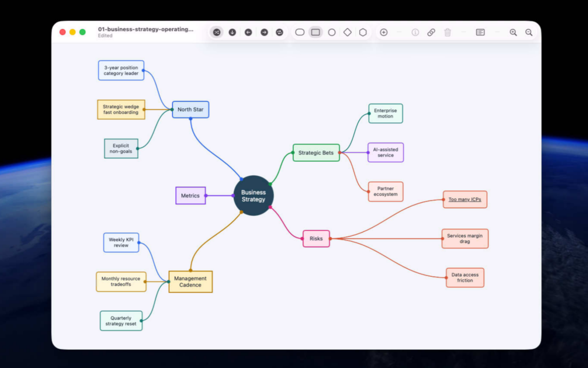Choose the rightward layout arrow icon
This screenshot has height=368, width=588.
click(264, 32)
